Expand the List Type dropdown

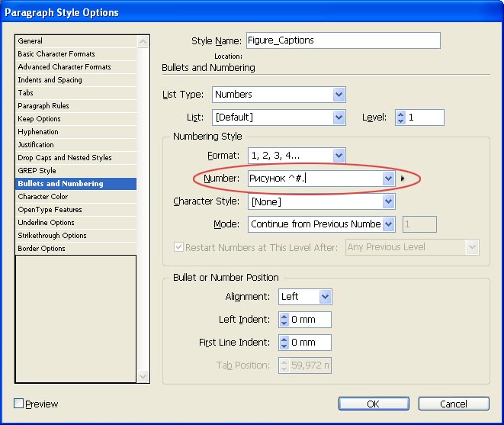tap(339, 95)
